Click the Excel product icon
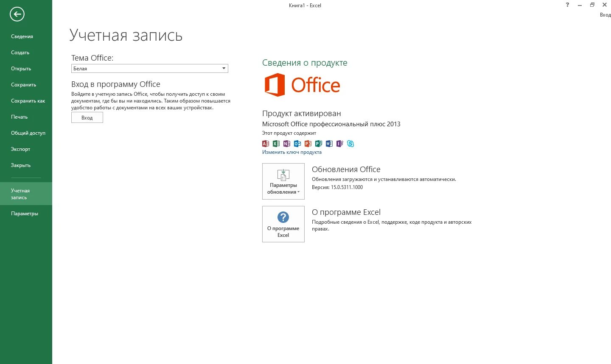 click(276, 144)
